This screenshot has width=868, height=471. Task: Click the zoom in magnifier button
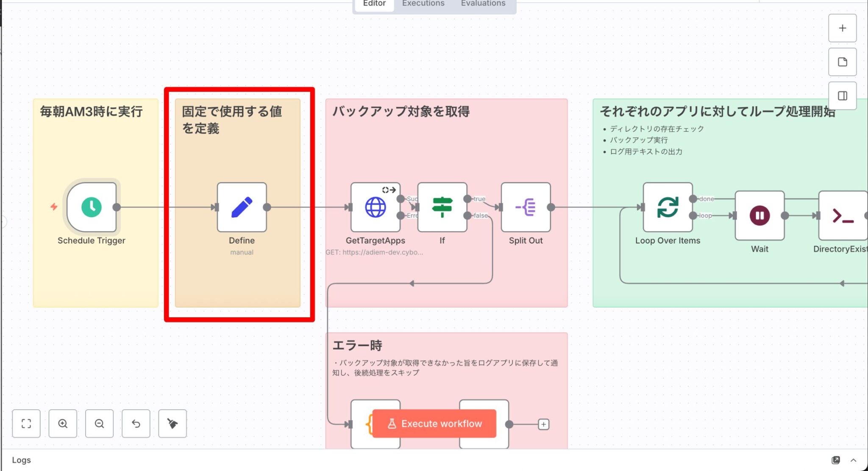[x=63, y=424]
